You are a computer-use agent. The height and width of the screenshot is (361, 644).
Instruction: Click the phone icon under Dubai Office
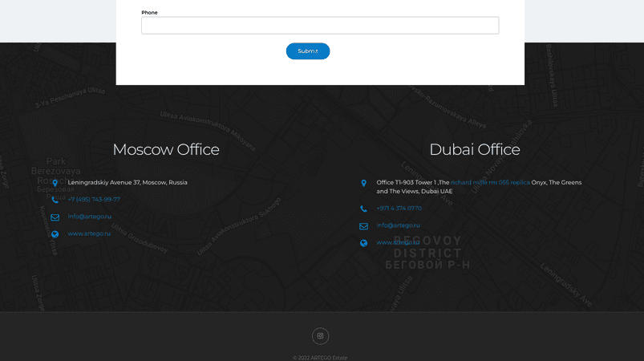363,209
